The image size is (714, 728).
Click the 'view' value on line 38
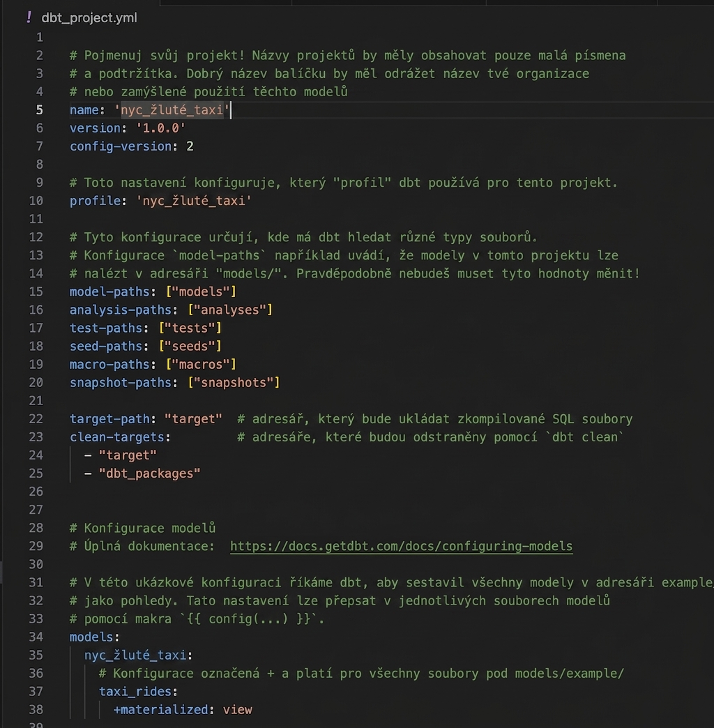point(237,710)
